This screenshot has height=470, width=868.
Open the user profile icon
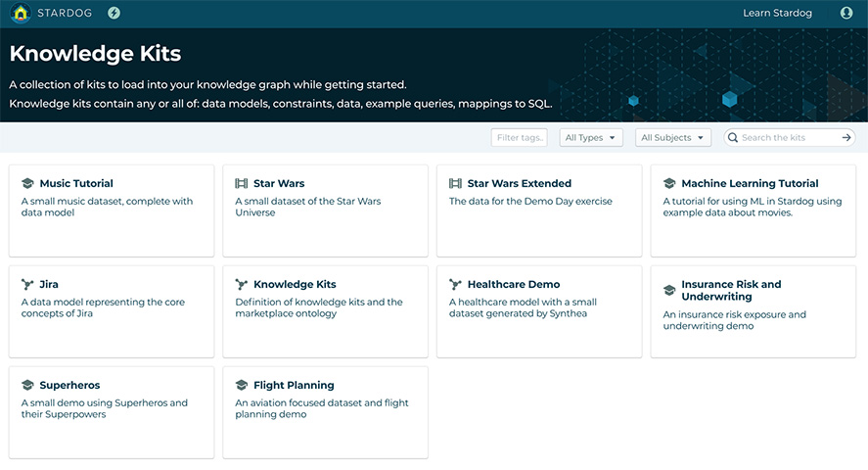click(846, 13)
